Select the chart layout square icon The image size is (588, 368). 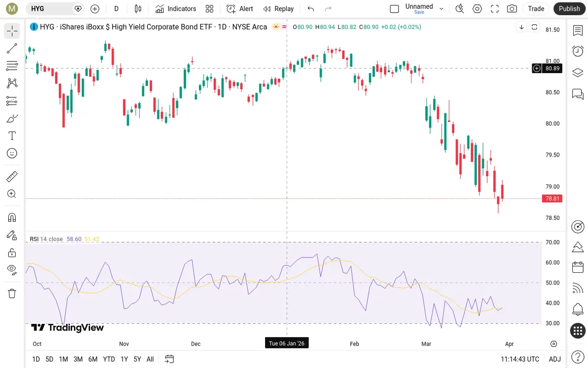click(394, 9)
